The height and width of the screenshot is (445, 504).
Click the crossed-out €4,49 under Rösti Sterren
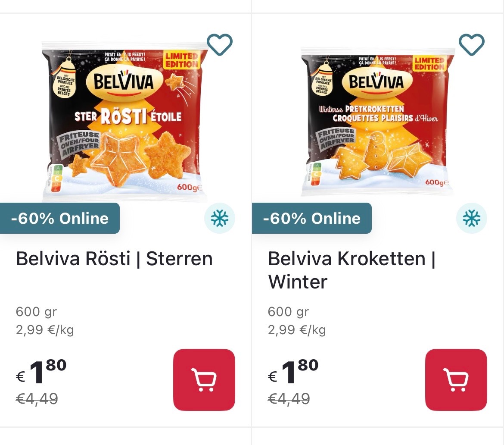coord(37,399)
